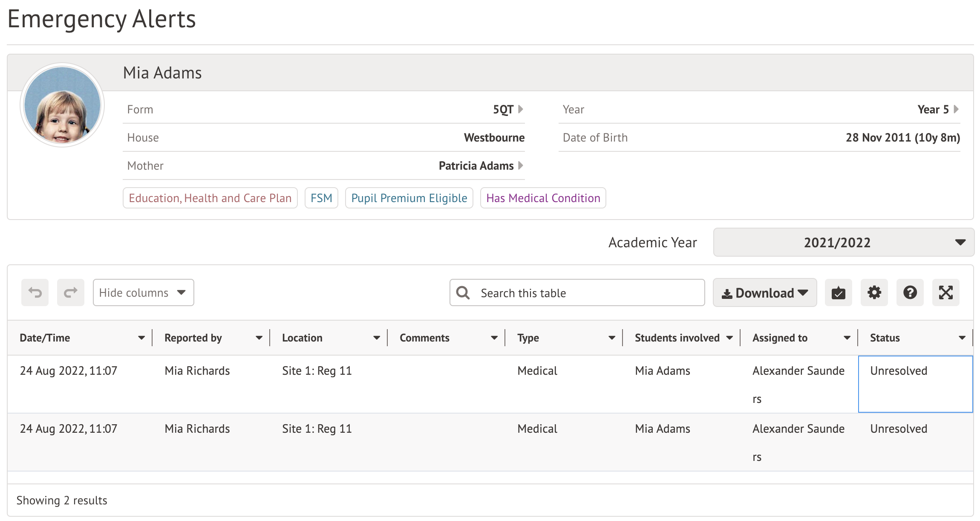The height and width of the screenshot is (521, 980).
Task: Open table settings gear icon
Action: point(874,292)
